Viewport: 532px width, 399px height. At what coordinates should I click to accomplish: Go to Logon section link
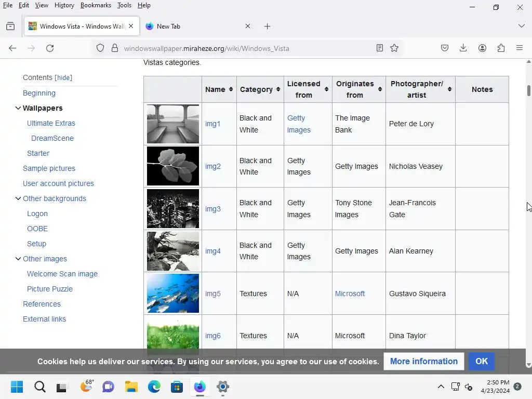tap(37, 214)
